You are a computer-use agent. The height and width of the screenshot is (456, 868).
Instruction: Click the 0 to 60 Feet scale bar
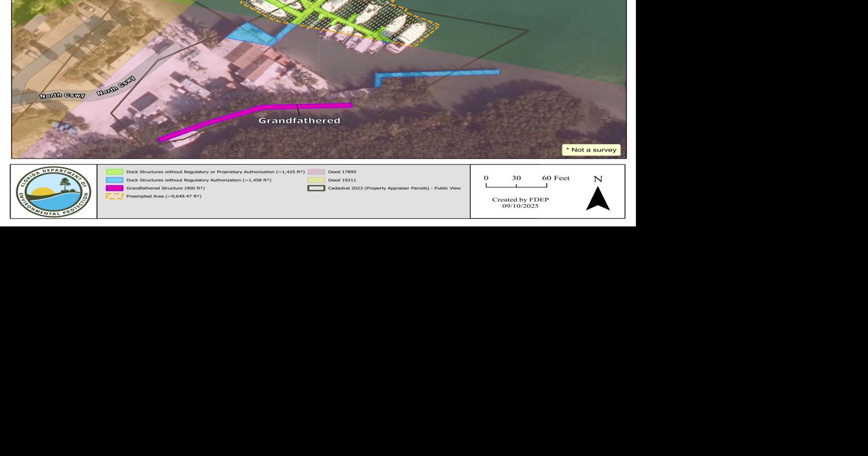tap(517, 185)
